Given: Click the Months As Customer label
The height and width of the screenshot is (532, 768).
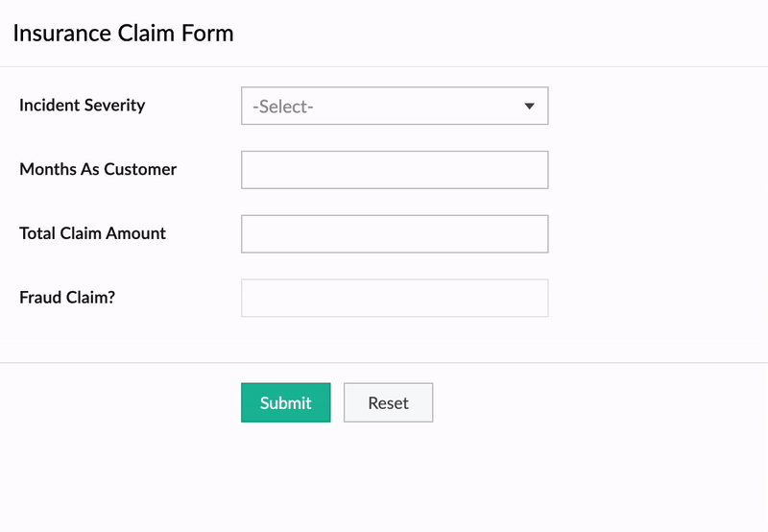Looking at the screenshot, I should click(98, 169).
